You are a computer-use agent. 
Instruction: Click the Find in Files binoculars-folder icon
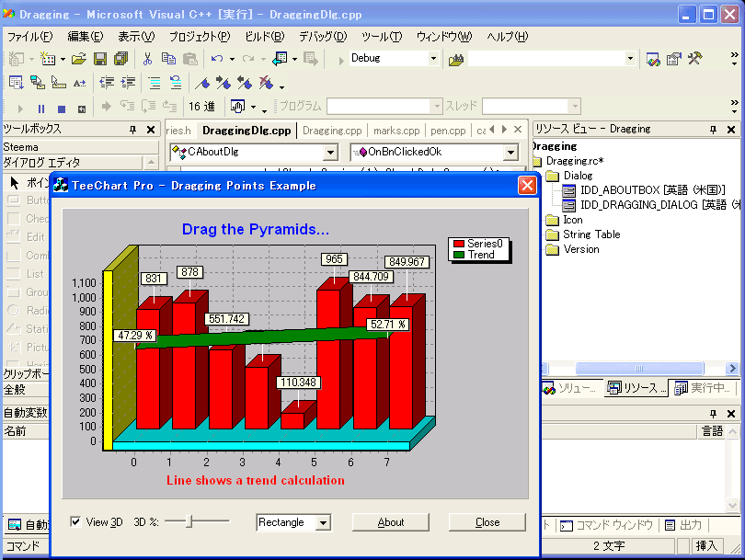[455, 60]
